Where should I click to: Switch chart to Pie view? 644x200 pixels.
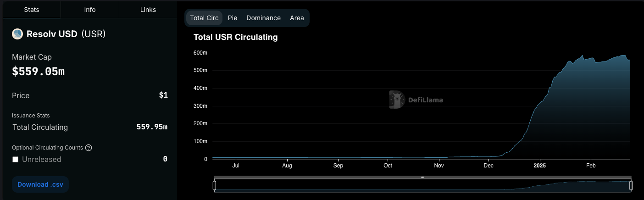pyautogui.click(x=233, y=18)
